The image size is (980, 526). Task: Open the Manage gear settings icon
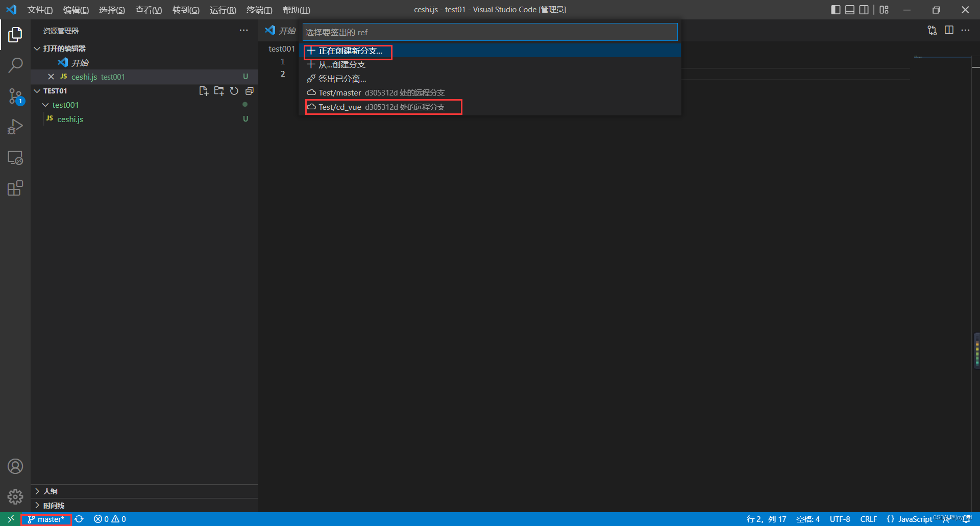(15, 497)
